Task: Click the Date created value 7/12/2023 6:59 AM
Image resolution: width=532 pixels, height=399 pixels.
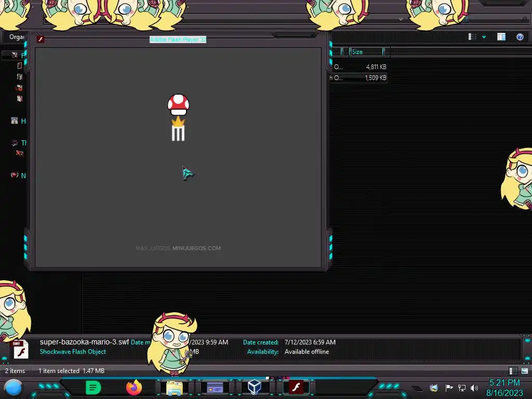Action: tap(310, 342)
